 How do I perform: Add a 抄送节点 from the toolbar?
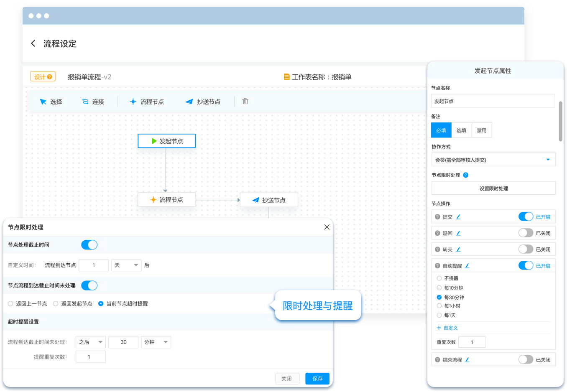tap(203, 102)
